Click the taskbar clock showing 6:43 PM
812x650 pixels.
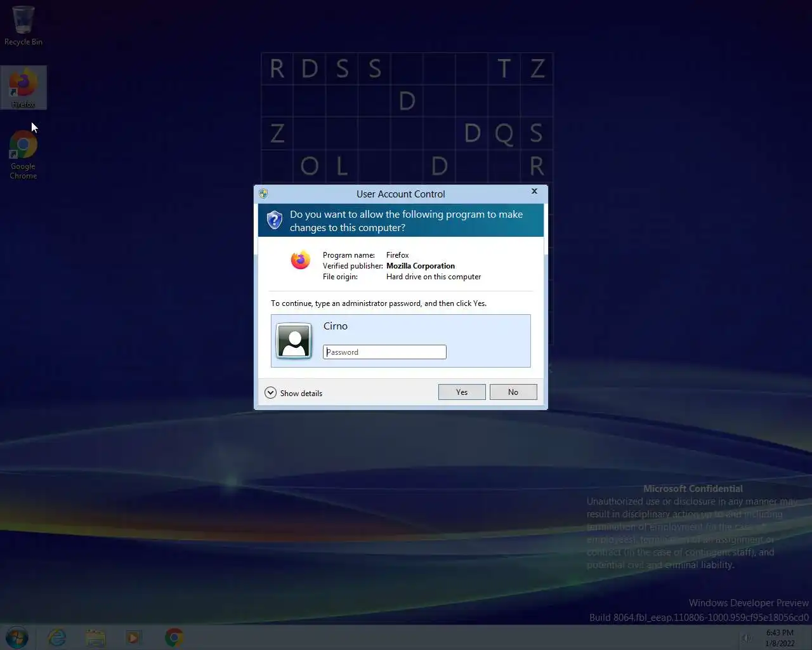tap(780, 638)
